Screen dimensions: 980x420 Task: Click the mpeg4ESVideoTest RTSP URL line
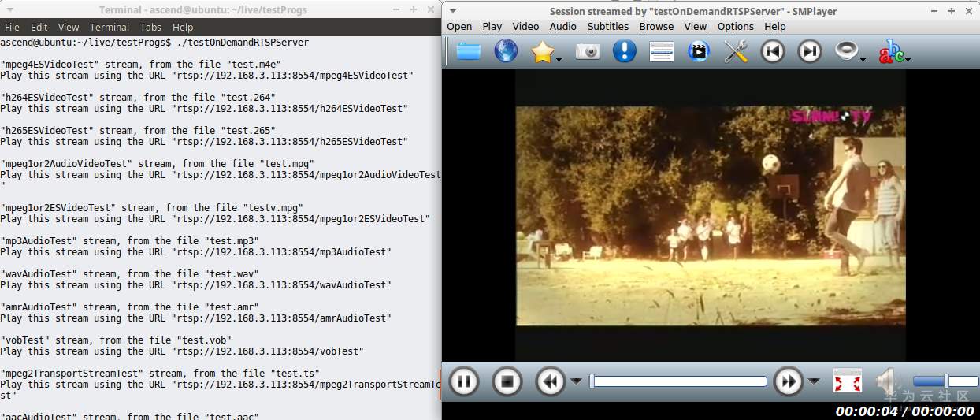(206, 76)
